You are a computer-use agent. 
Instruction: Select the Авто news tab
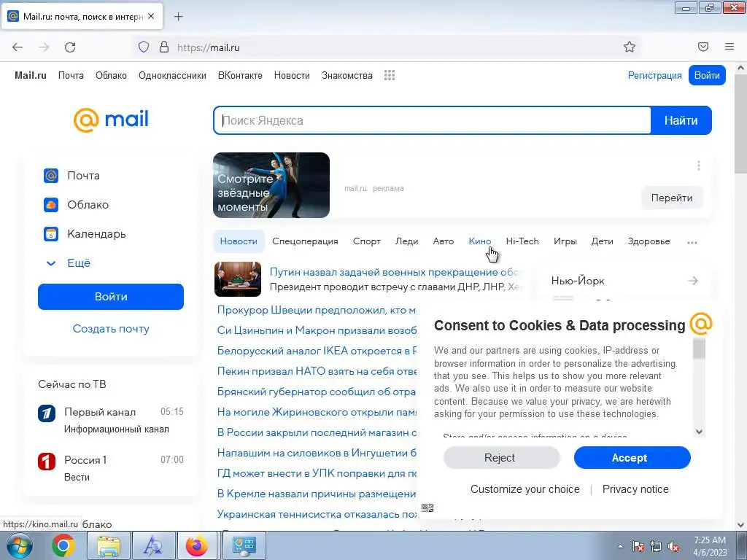[443, 241]
